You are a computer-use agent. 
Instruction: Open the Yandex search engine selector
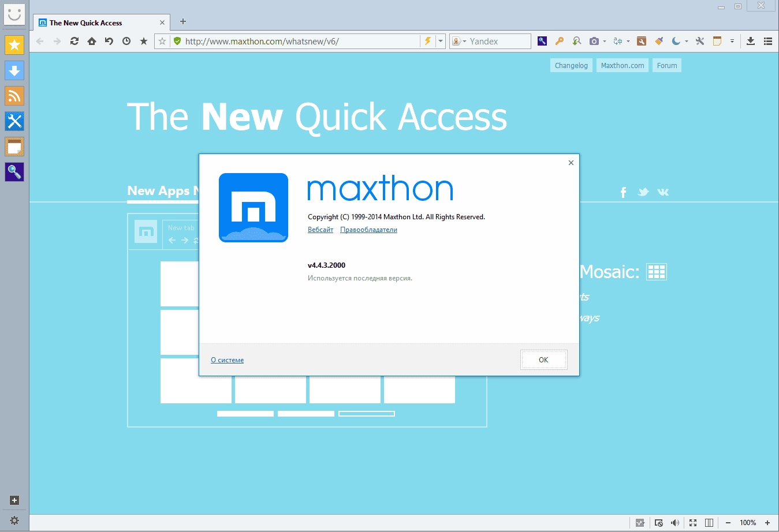[459, 42]
